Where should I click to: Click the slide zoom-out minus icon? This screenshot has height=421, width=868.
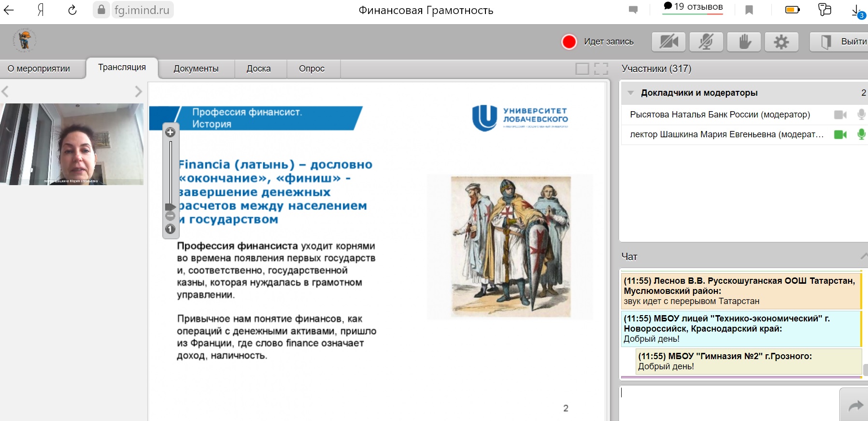[x=170, y=216]
